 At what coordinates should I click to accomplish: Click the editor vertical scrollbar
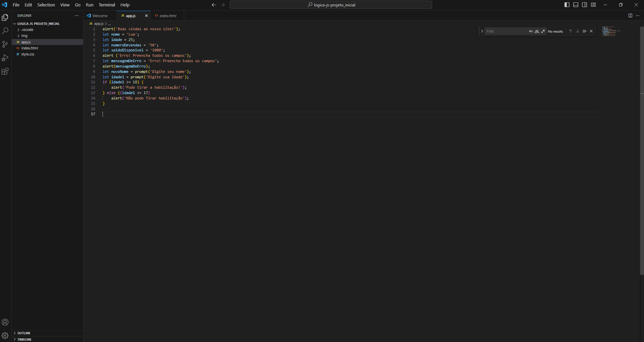click(642, 151)
